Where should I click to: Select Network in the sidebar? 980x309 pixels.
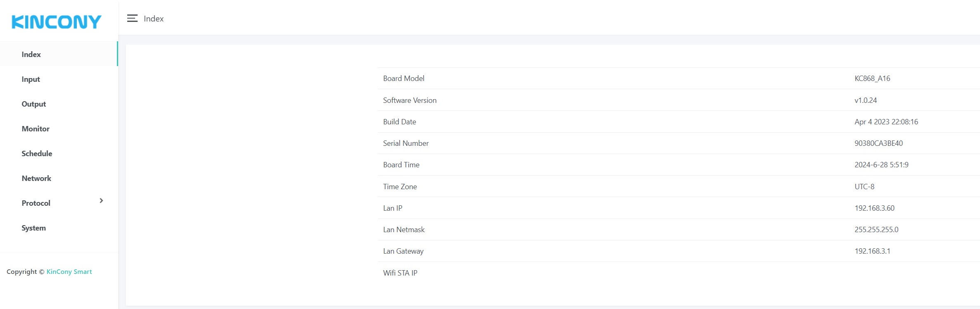point(36,178)
